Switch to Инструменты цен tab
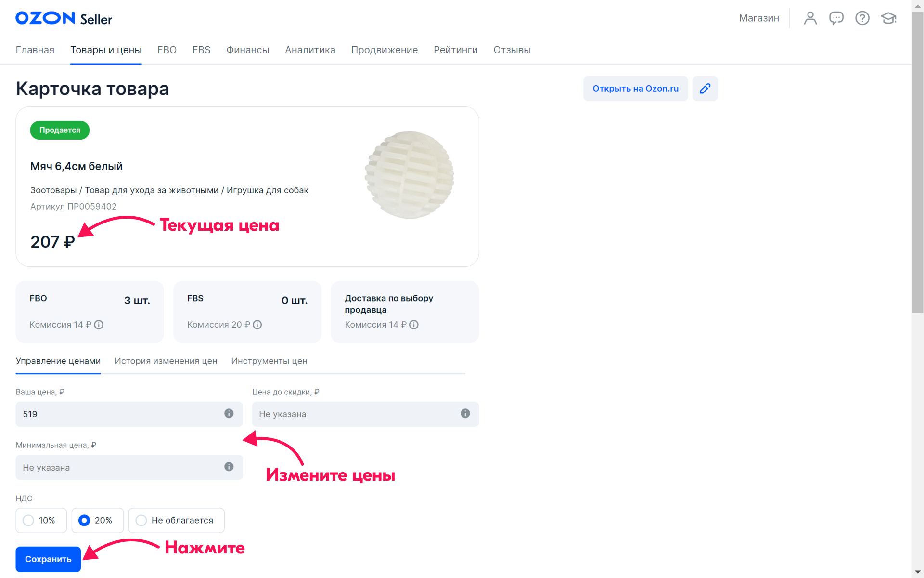The image size is (924, 578). 269,361
